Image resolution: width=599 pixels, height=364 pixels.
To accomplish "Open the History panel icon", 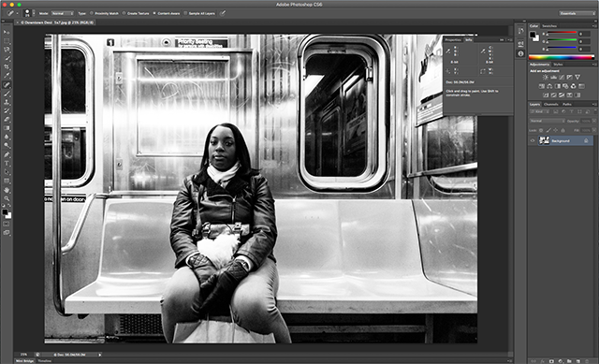I will tap(520, 31).
